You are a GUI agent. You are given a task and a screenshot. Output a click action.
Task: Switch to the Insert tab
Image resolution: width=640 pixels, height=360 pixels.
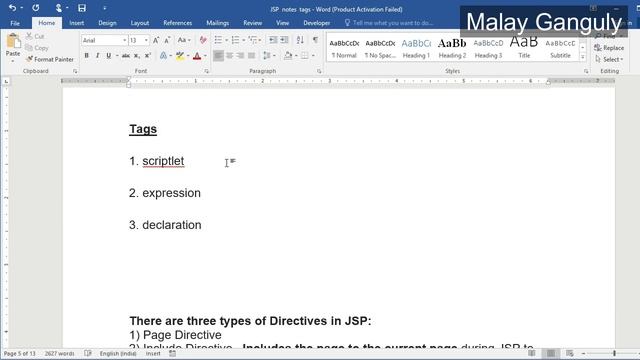(x=77, y=23)
